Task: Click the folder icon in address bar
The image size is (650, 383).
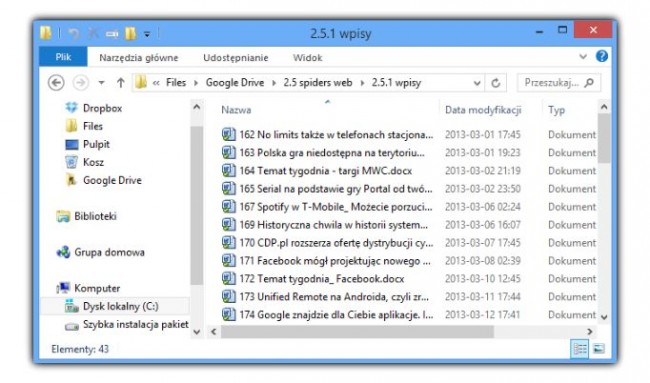Action: [141, 82]
